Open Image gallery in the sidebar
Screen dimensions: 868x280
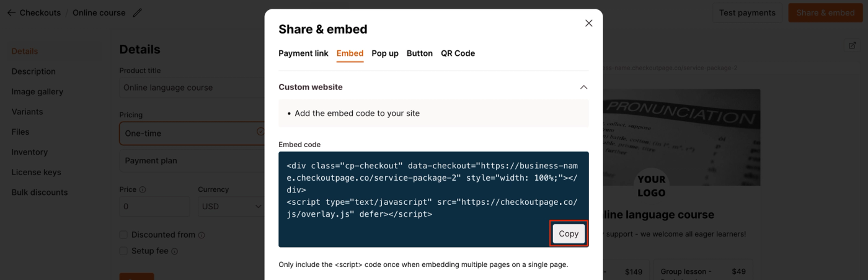[x=37, y=91]
